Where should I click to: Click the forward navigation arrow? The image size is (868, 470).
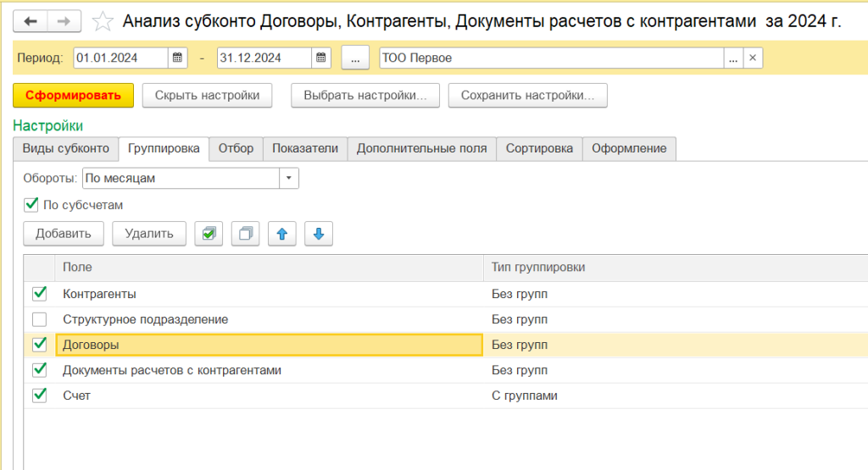[64, 22]
